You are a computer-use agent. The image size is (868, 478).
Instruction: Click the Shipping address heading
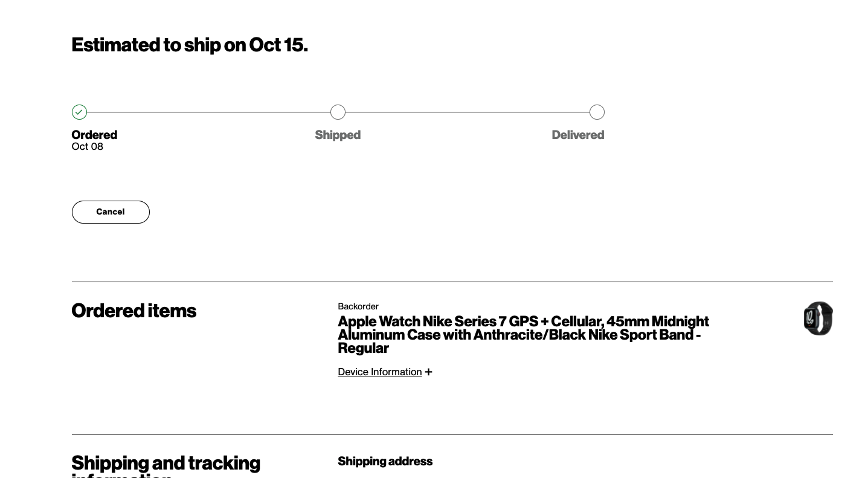pyautogui.click(x=385, y=462)
